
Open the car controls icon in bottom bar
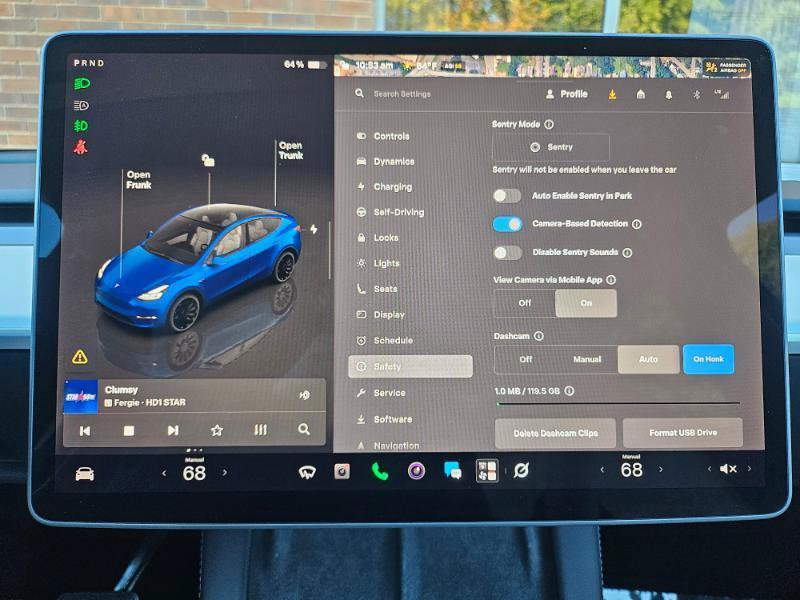(85, 474)
